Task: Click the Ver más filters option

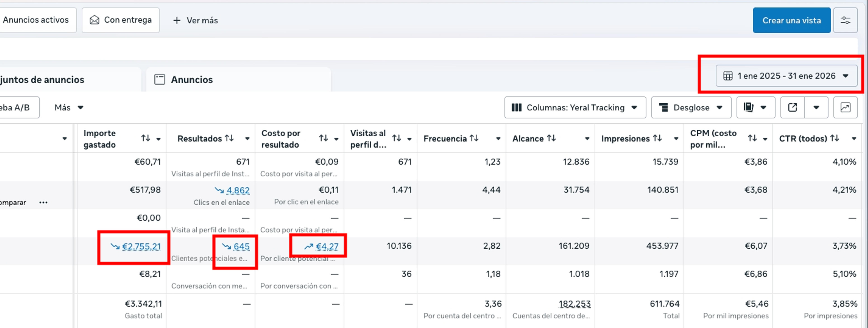Action: [196, 20]
